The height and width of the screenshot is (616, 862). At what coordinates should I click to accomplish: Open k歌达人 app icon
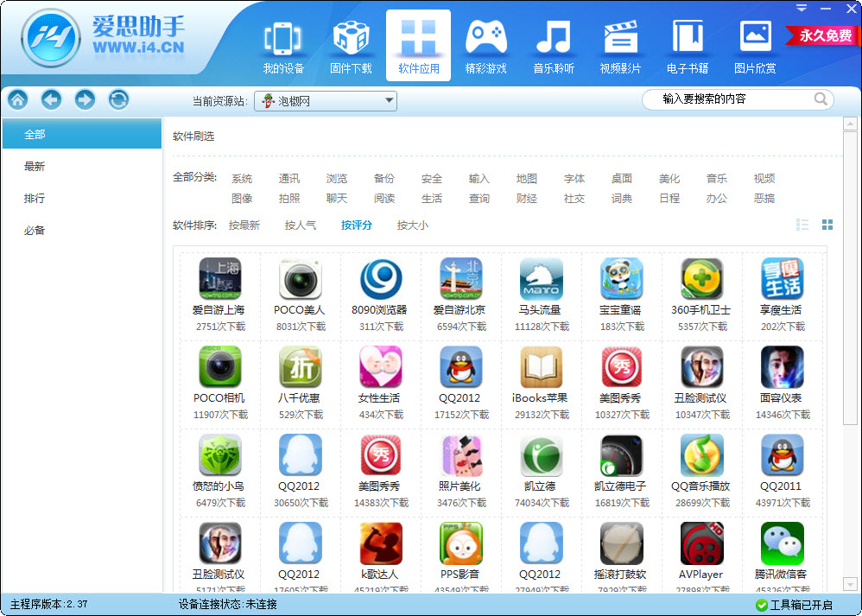point(381,543)
